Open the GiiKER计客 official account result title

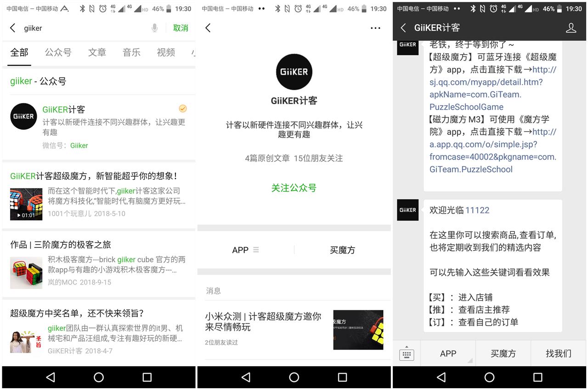[64, 110]
